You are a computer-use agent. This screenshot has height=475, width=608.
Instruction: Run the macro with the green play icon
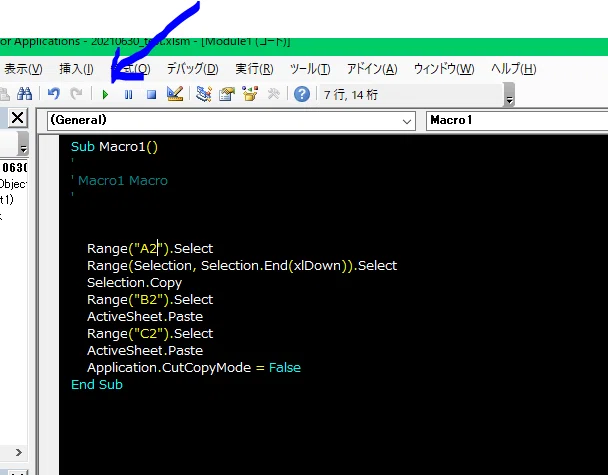(x=105, y=94)
